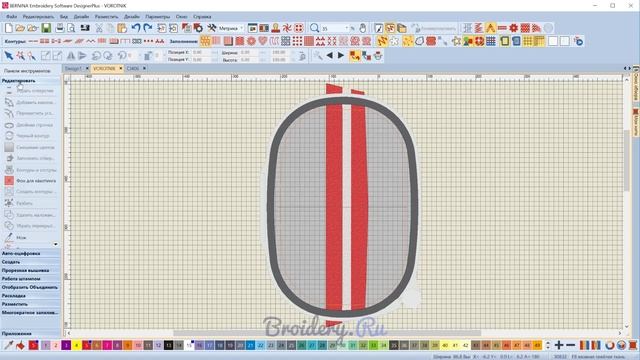This screenshot has height=360, width=640.
Task: Select the Lettering A tool
Action: pyautogui.click(x=490, y=28)
